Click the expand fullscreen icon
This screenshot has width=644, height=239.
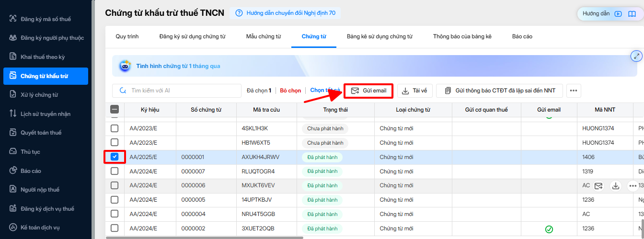click(636, 57)
